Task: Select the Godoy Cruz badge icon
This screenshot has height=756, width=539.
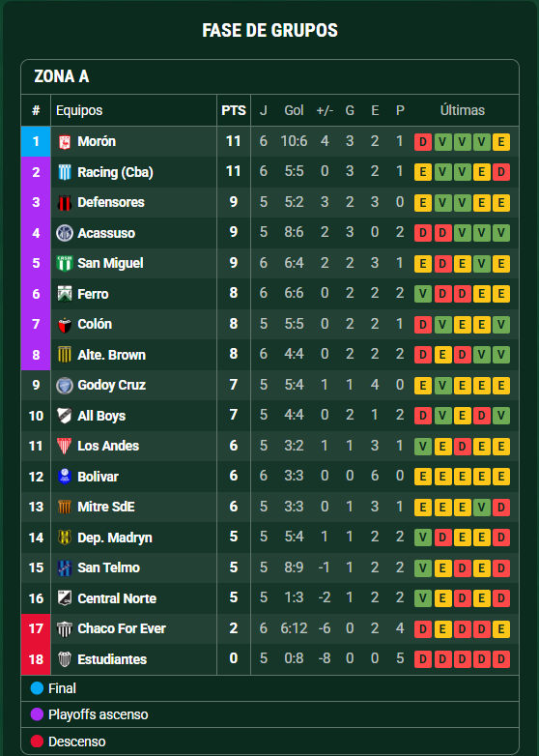Action: click(x=65, y=385)
